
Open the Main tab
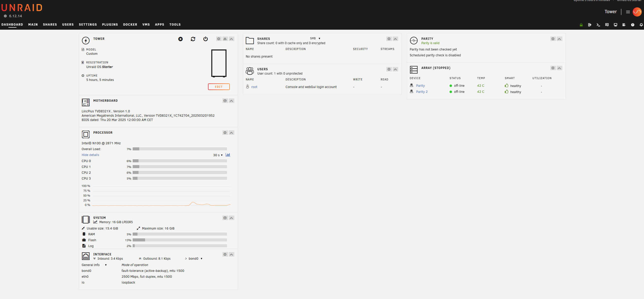(33, 25)
